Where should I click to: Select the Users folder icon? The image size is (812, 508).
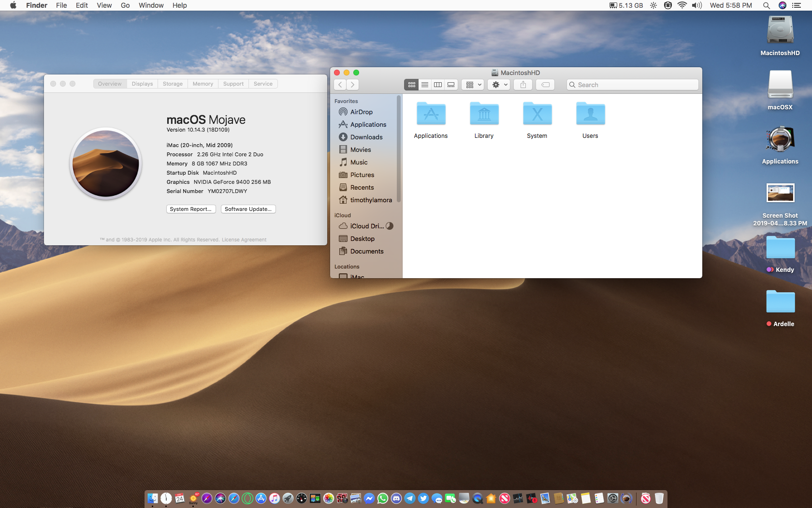[590, 120]
